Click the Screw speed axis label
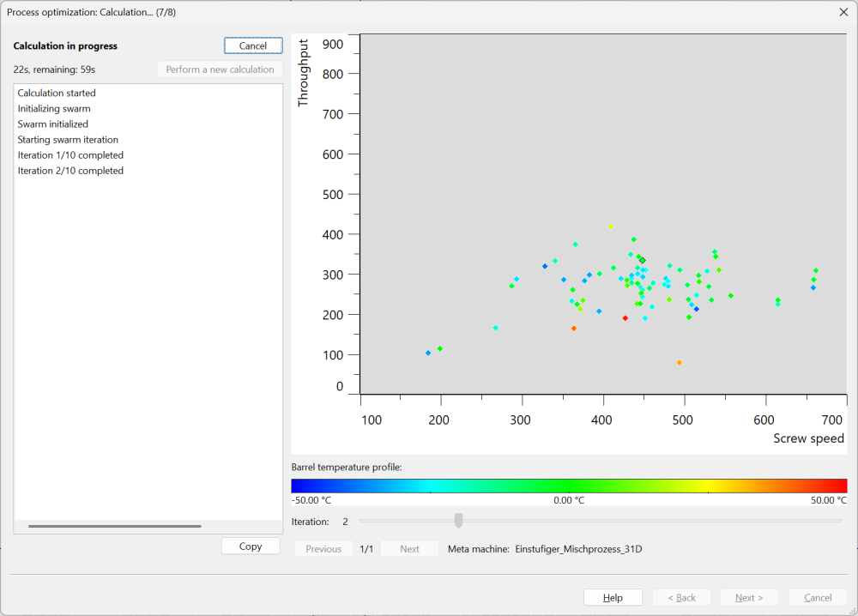The image size is (858, 616). coord(808,438)
